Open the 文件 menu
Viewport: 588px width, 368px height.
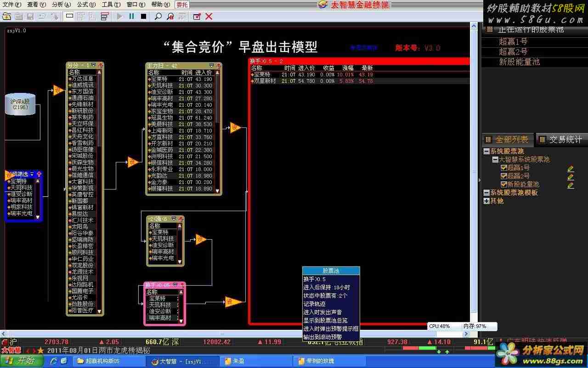tap(12, 5)
